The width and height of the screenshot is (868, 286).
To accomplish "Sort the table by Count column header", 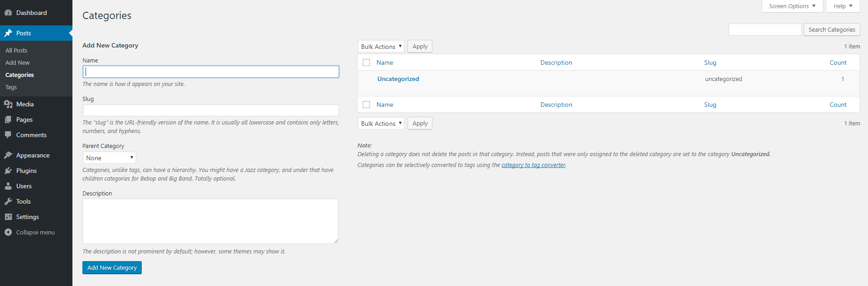I will 838,62.
